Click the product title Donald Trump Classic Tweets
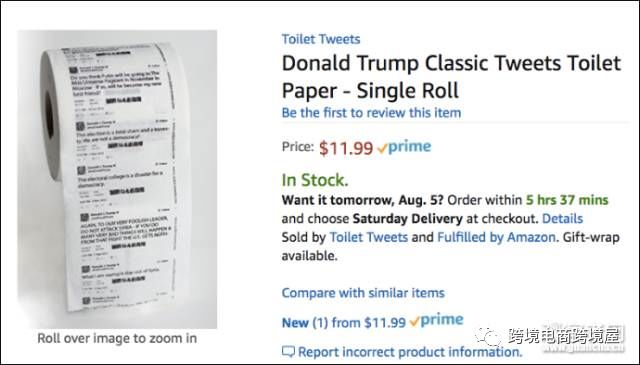Image resolution: width=640 pixels, height=365 pixels. click(x=451, y=77)
